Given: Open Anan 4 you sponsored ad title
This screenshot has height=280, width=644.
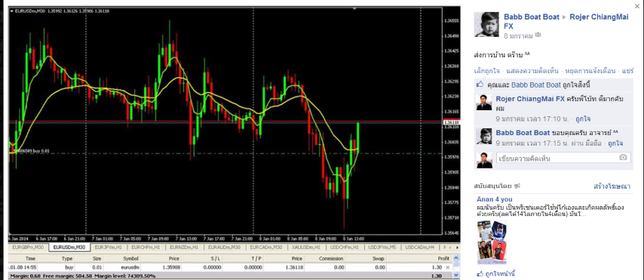Looking at the screenshot, I should click(495, 199).
